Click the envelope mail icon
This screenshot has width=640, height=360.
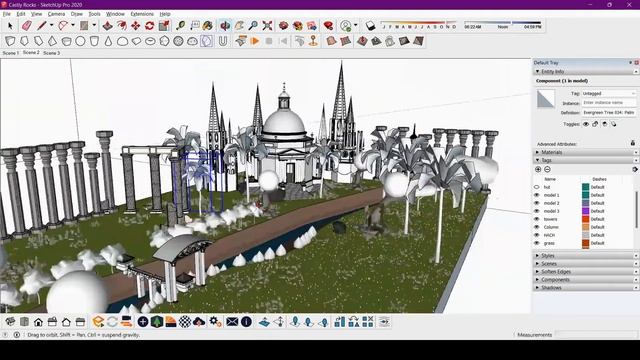tap(232, 322)
